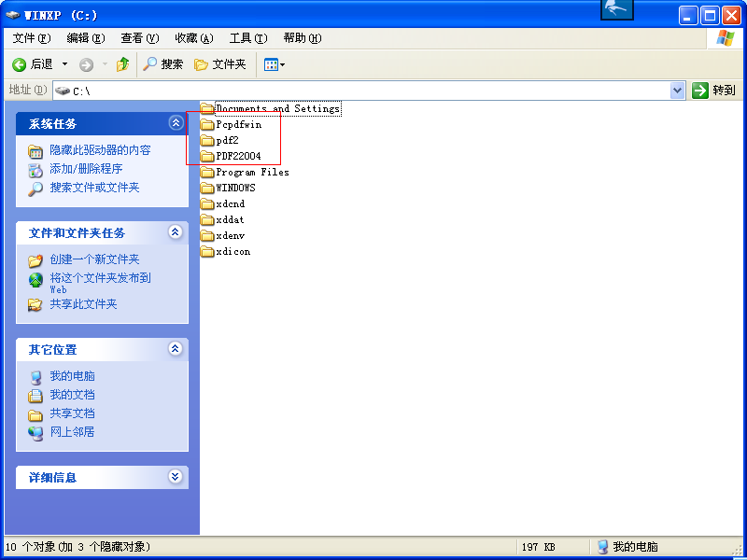Viewport: 747px width, 560px height.
Task: Open 网上邻居 in Other Places
Action: pos(73,432)
